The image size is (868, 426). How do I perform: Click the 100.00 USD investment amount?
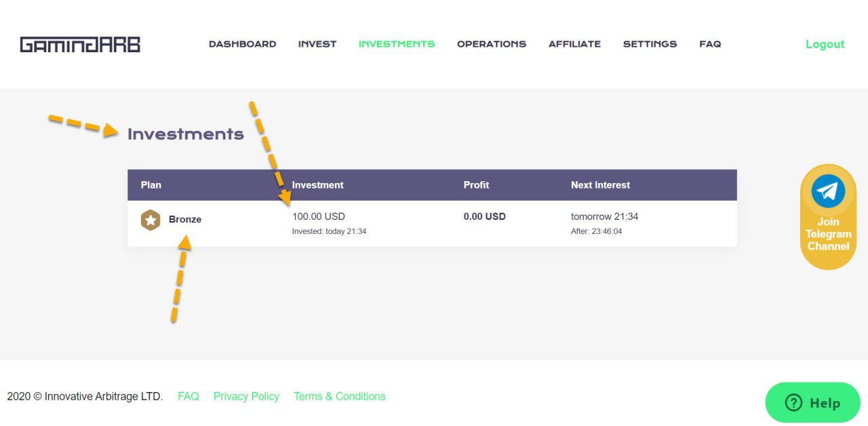[x=319, y=216]
